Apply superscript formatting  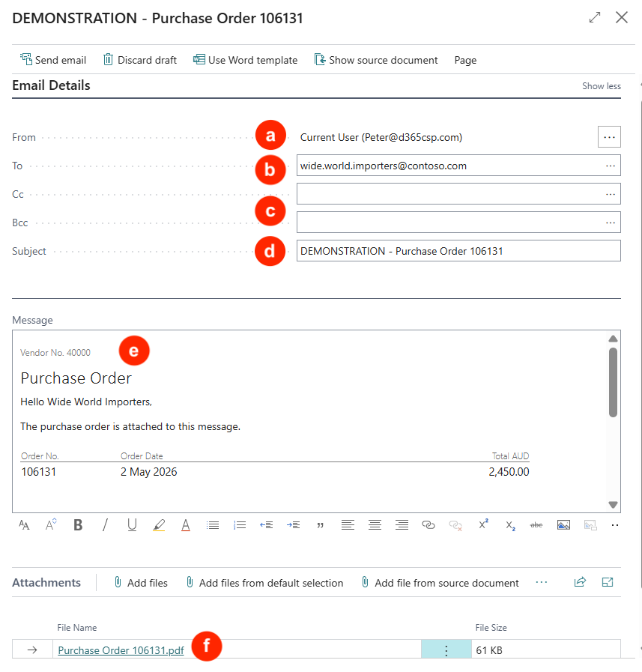[482, 525]
